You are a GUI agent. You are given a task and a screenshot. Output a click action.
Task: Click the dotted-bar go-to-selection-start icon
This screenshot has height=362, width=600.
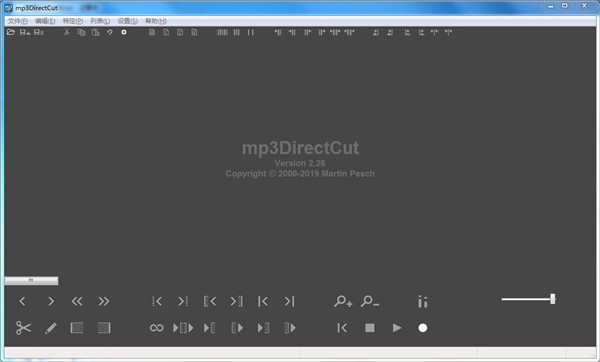point(157,302)
